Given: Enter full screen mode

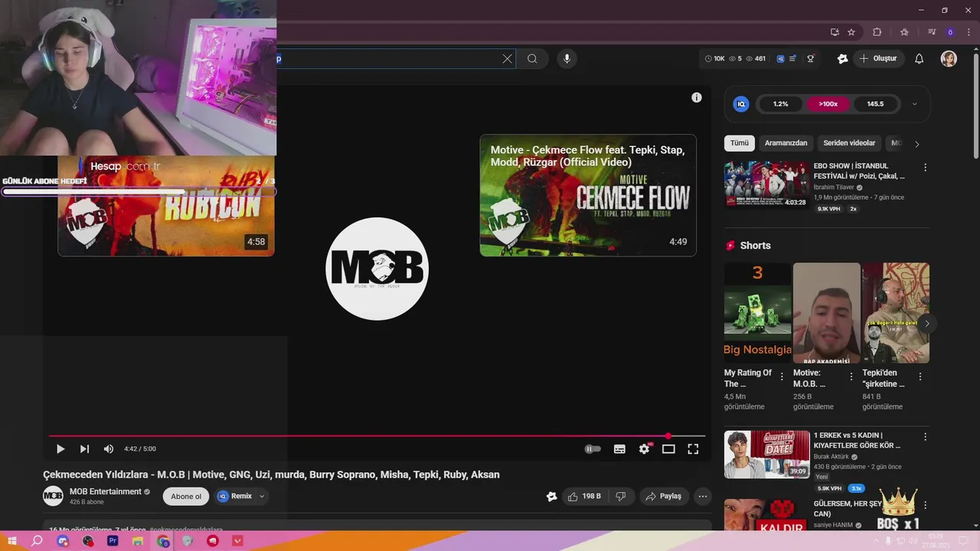Looking at the screenshot, I should [x=693, y=449].
